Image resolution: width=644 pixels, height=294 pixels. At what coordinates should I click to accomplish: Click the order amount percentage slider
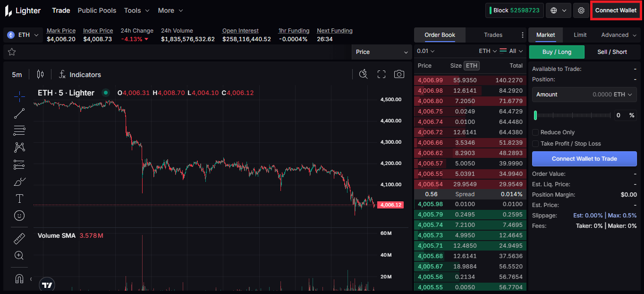point(572,115)
